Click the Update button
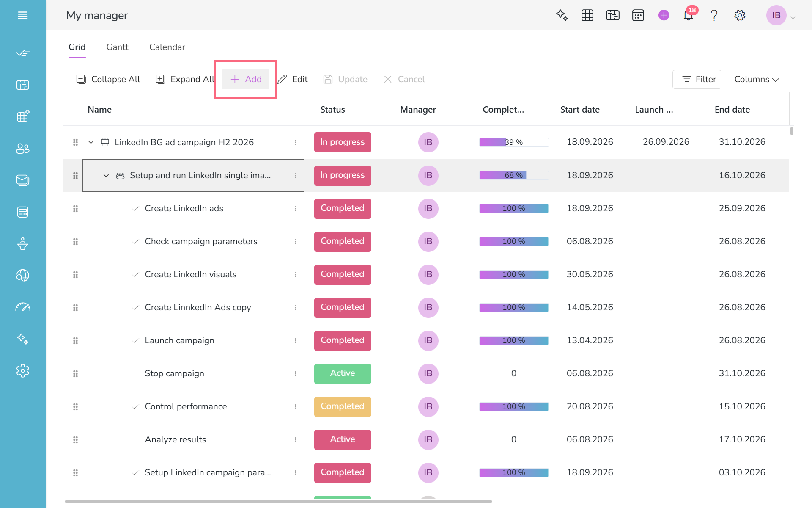Screen dimensions: 812x508 (x=345, y=79)
